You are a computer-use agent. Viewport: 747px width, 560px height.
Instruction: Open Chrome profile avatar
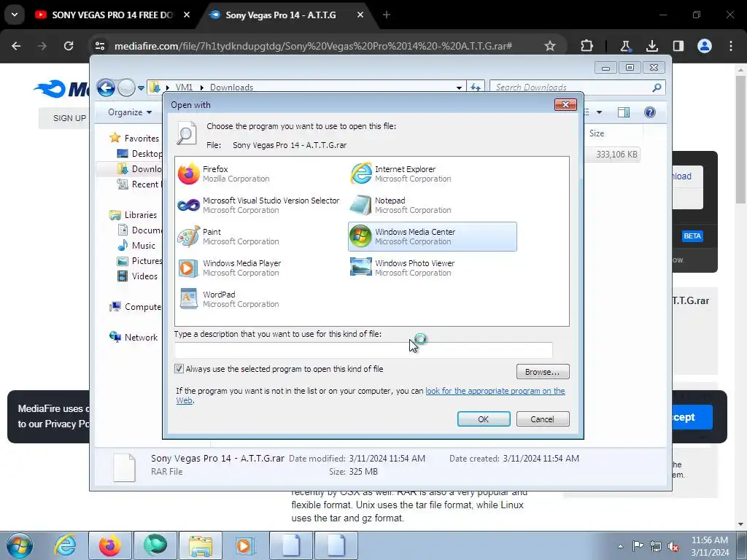point(705,46)
